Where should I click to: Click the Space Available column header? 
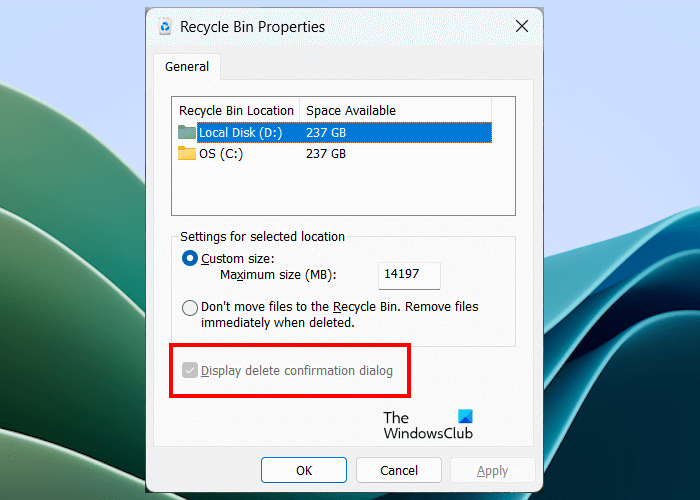pos(351,110)
